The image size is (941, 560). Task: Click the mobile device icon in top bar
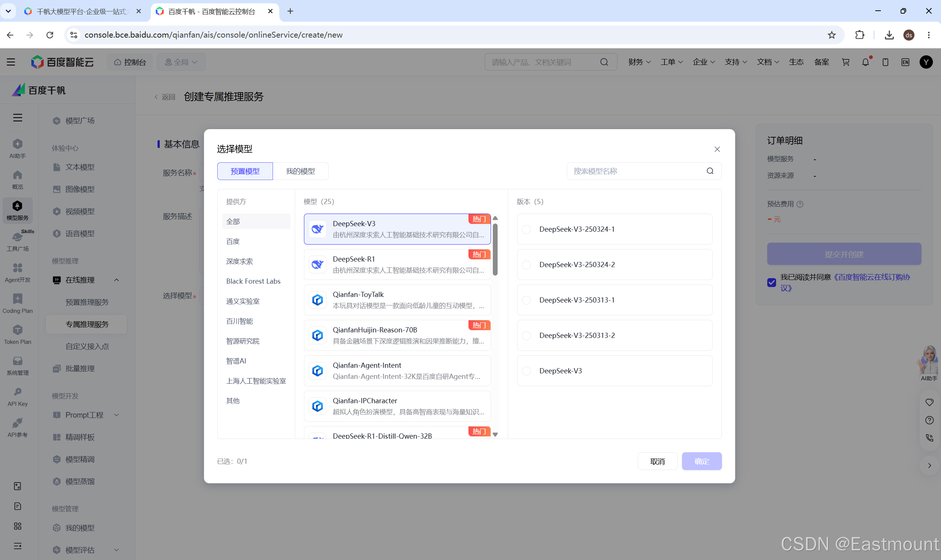tap(885, 62)
